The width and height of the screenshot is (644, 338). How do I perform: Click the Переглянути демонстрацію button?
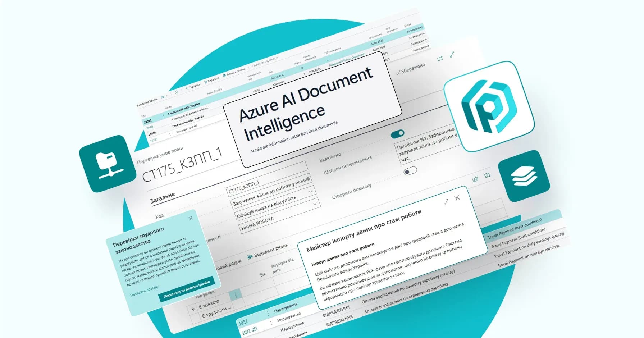pyautogui.click(x=187, y=289)
